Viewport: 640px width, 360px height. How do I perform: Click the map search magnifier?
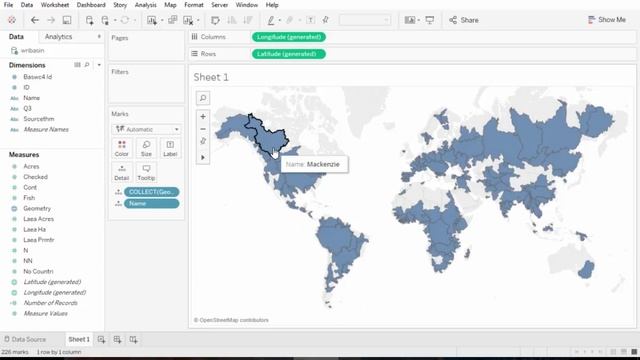tap(203, 98)
